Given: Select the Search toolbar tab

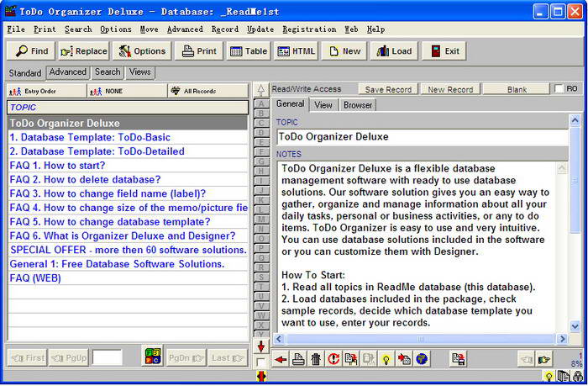Looking at the screenshot, I should pyautogui.click(x=108, y=72).
